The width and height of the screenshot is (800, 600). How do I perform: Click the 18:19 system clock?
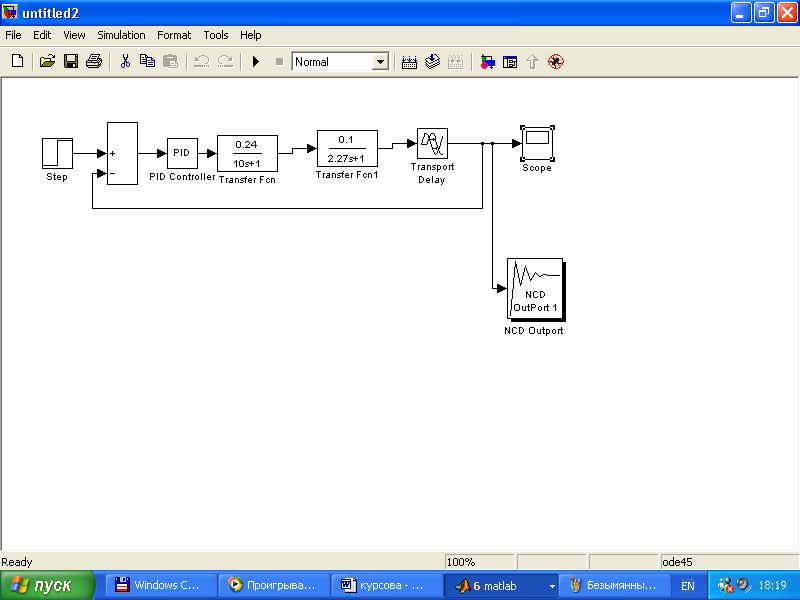(772, 585)
